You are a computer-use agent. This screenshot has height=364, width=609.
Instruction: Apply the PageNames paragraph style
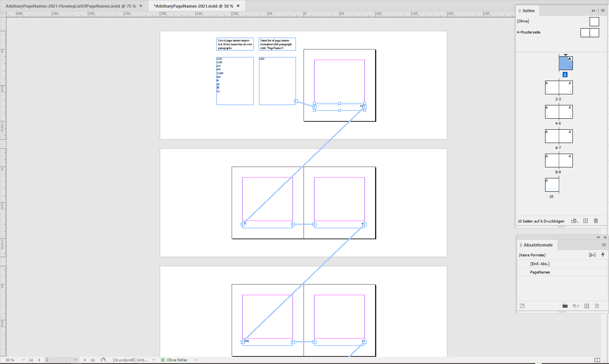(562, 272)
